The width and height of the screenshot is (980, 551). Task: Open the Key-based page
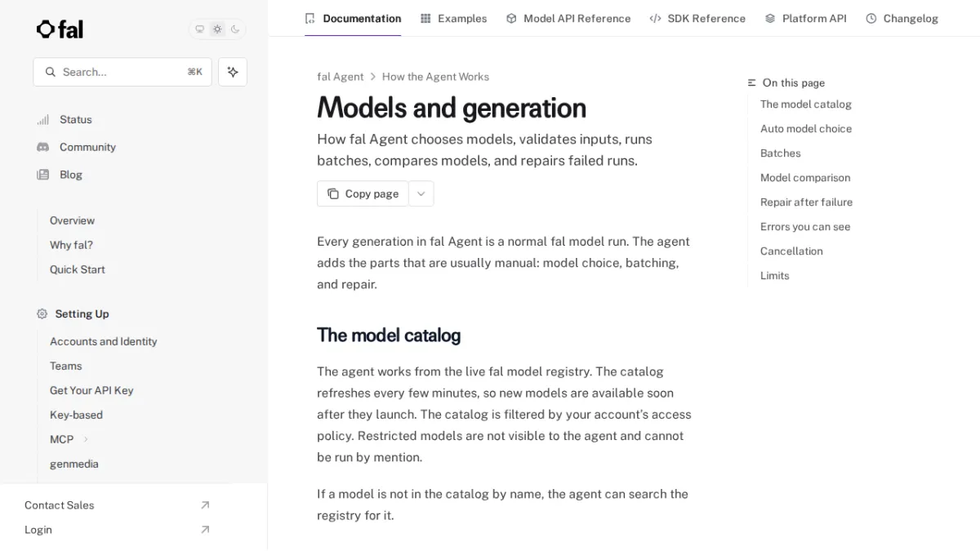point(76,415)
